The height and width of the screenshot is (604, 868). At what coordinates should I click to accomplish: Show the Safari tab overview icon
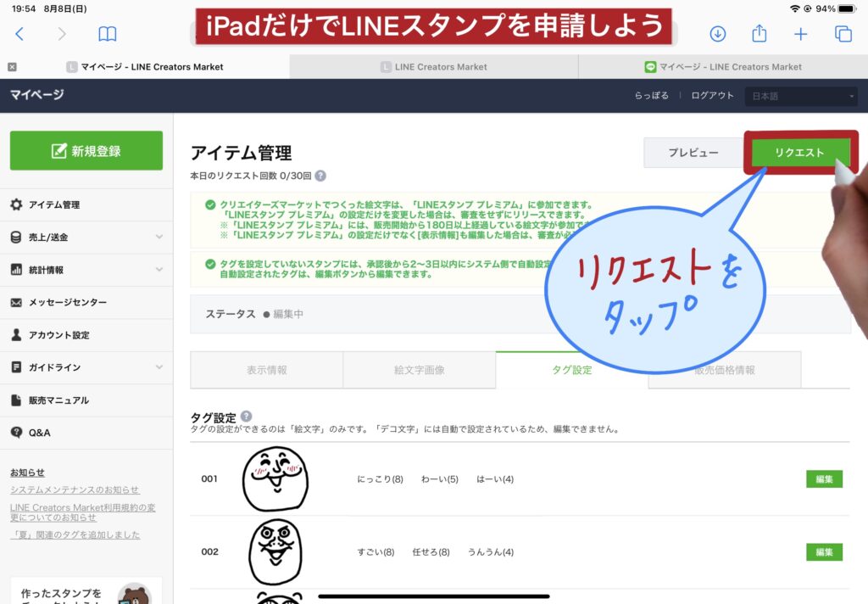coord(843,34)
